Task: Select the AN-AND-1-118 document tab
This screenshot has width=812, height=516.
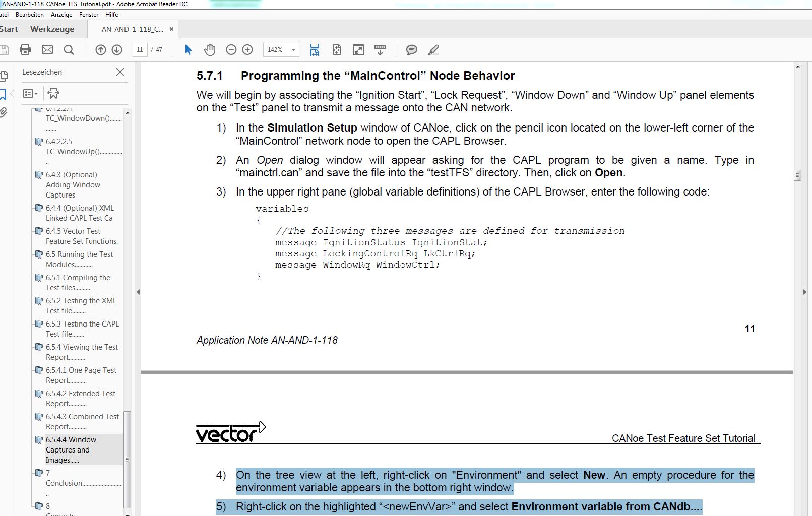Action: coord(133,29)
